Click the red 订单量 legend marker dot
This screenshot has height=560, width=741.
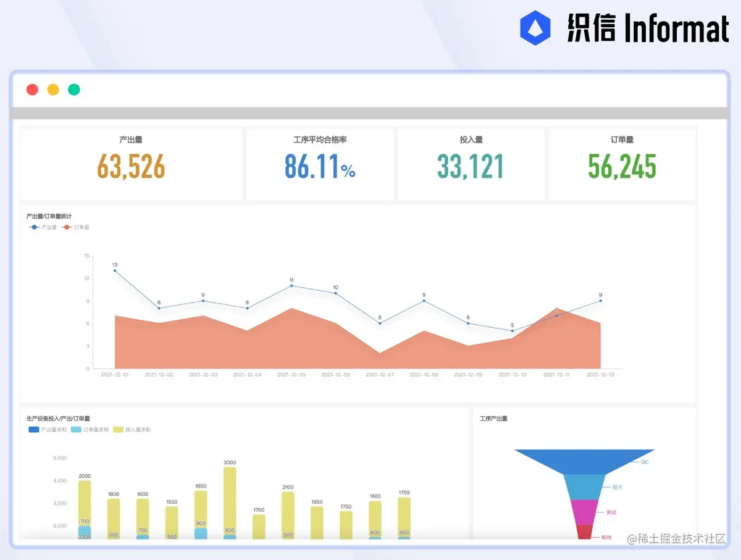65,227
